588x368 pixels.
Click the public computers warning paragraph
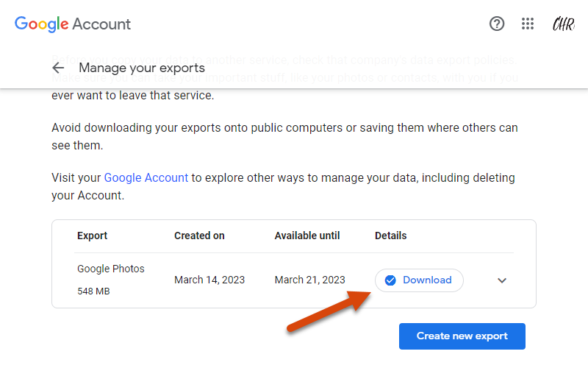[x=284, y=136]
